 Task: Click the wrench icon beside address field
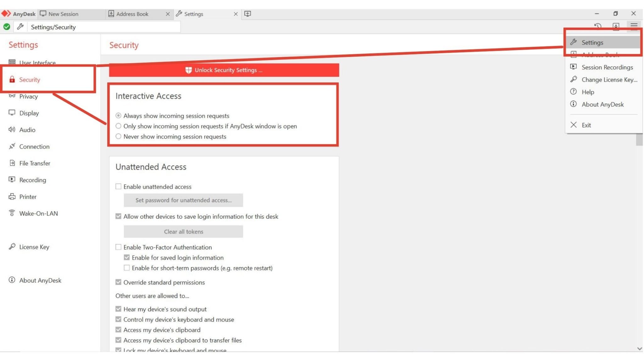click(20, 27)
